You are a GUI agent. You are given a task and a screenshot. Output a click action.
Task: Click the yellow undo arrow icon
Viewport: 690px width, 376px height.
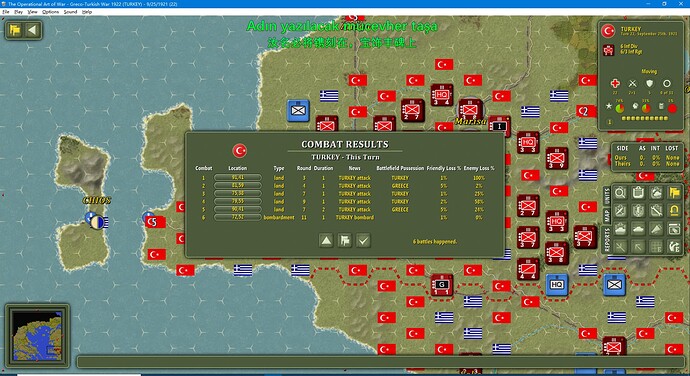click(674, 210)
